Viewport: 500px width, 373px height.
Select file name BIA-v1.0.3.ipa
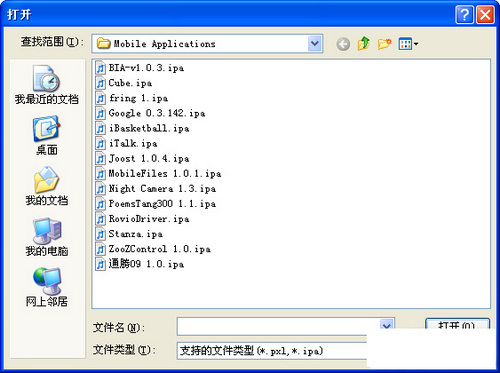[x=146, y=68]
